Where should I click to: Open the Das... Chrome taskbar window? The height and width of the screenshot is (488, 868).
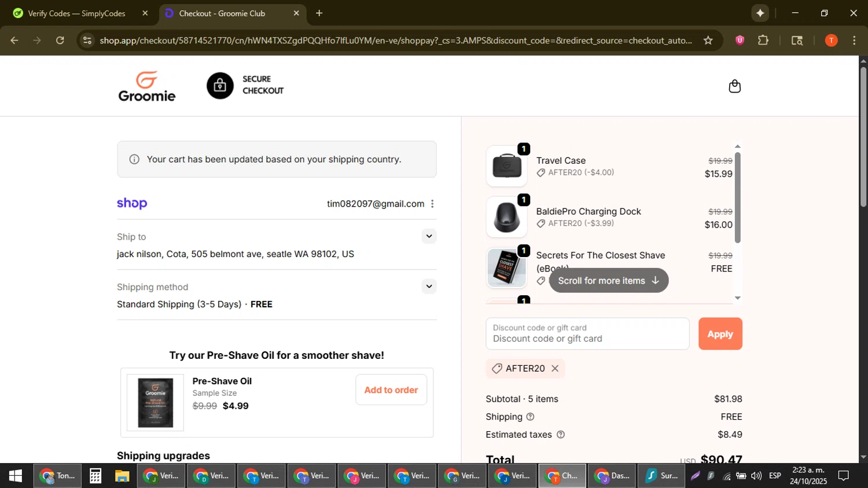click(x=612, y=476)
